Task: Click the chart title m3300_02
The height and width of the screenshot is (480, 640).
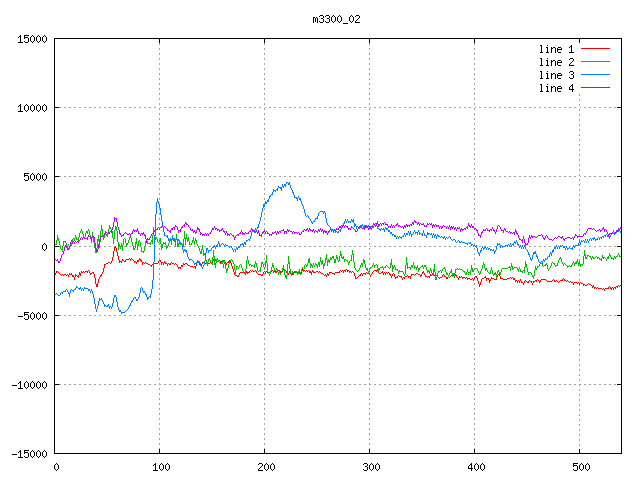Action: 337,19
